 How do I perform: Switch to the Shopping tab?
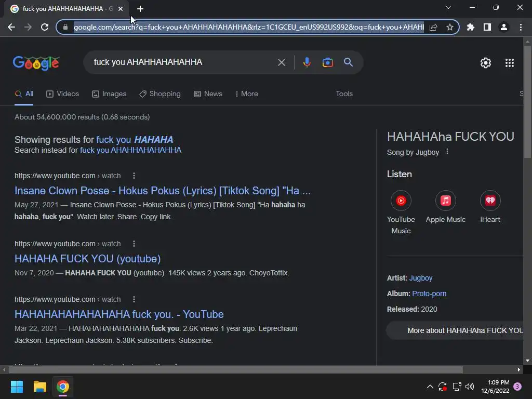coord(160,94)
